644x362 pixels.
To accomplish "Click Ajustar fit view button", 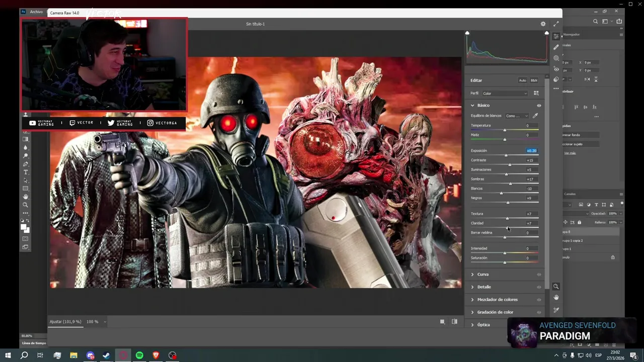I will 65,322.
